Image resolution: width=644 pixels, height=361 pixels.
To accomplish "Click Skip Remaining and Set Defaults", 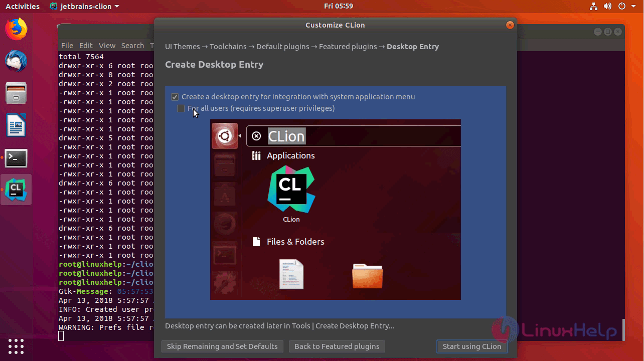I will (x=222, y=346).
